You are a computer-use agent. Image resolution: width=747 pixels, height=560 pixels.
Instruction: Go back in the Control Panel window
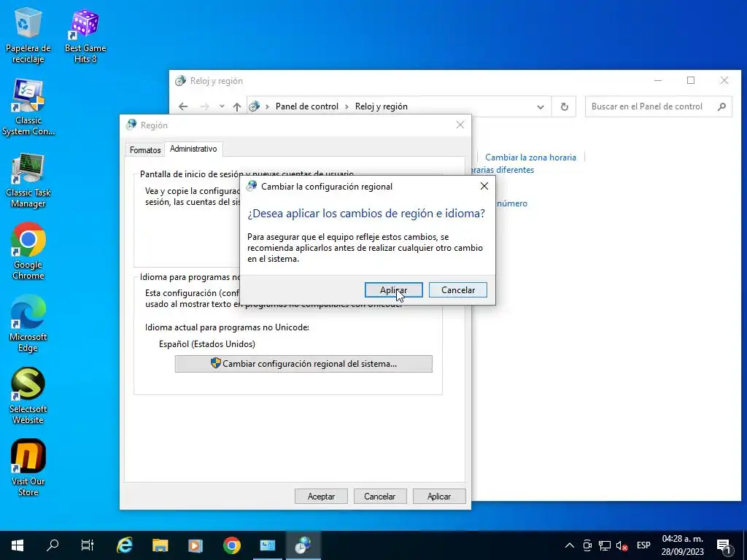(x=183, y=106)
